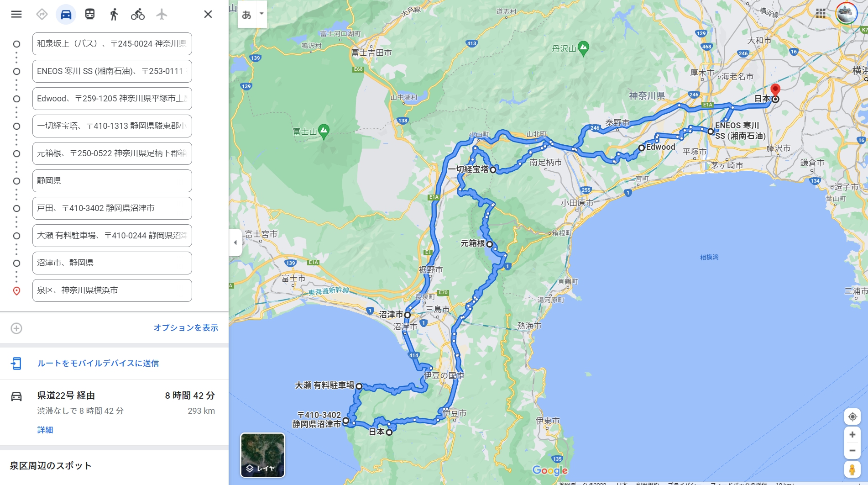The image size is (868, 485).
Task: Open 詳細 route details link
Action: tap(45, 430)
